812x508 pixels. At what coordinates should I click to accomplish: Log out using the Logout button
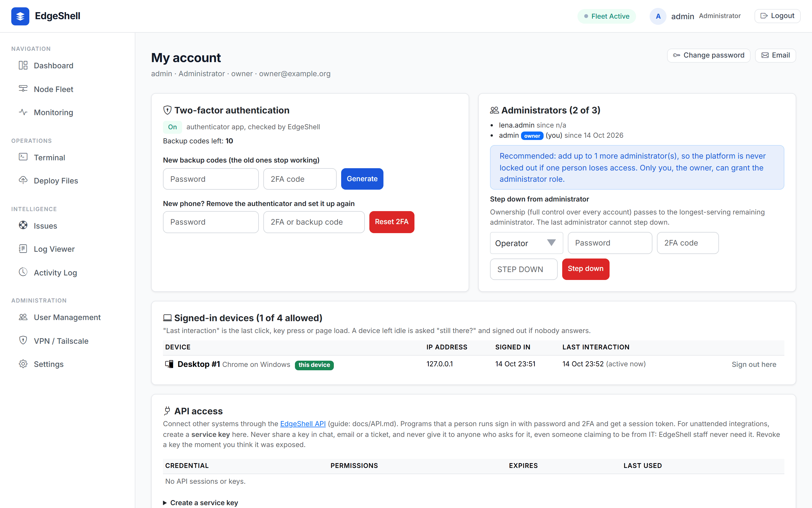pyautogui.click(x=777, y=16)
